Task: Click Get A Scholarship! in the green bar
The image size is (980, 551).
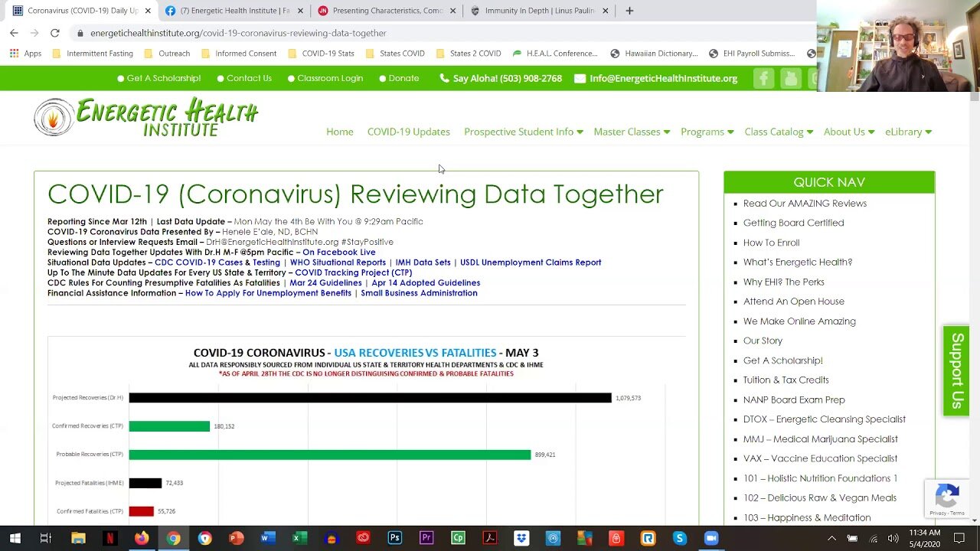Action: click(158, 78)
